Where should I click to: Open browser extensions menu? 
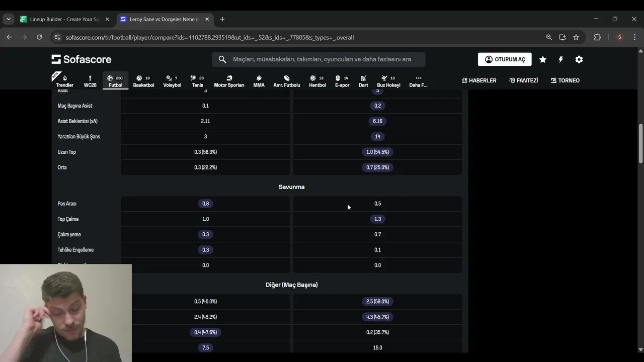(597, 37)
